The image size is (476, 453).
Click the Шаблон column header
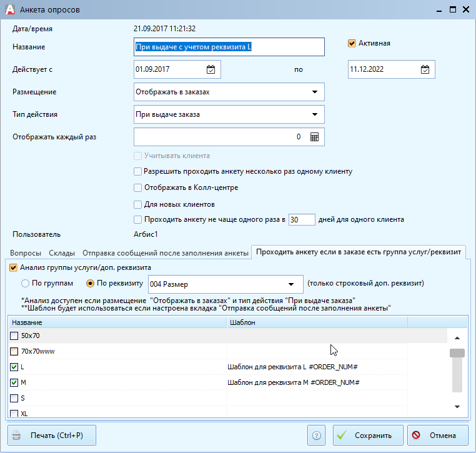pyautogui.click(x=317, y=322)
